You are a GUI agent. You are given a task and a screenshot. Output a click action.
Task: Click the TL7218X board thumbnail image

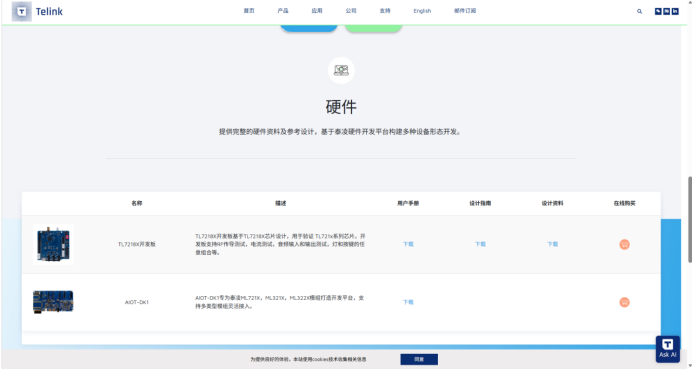pyautogui.click(x=53, y=245)
